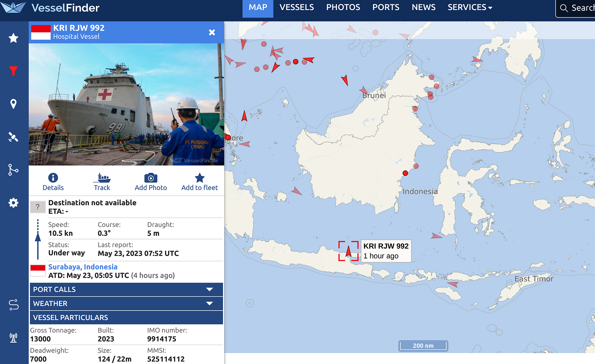
Task: Toggle the VESSEL PARTICULARS section header
Action: pos(126,318)
